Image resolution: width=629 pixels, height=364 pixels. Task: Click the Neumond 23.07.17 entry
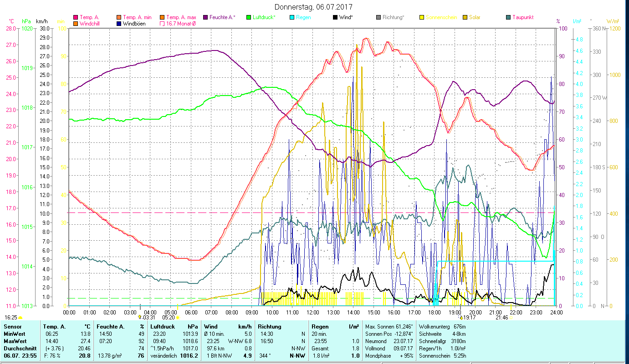point(389,341)
